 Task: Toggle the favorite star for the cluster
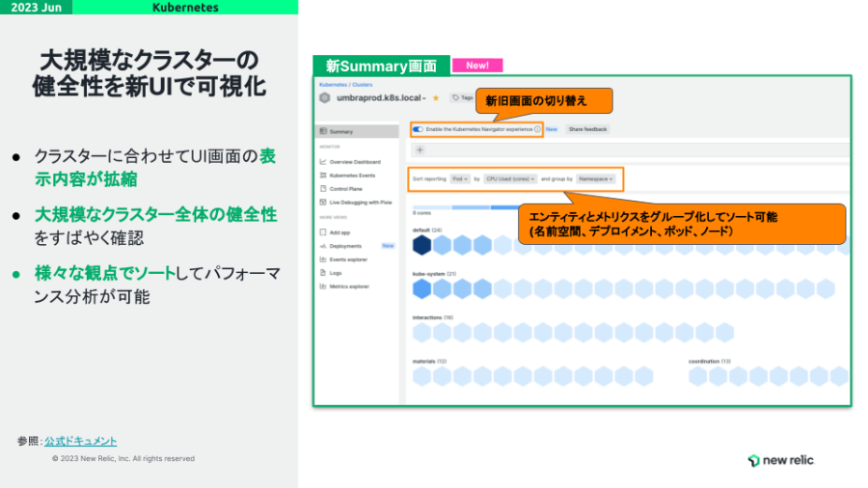[x=436, y=98]
